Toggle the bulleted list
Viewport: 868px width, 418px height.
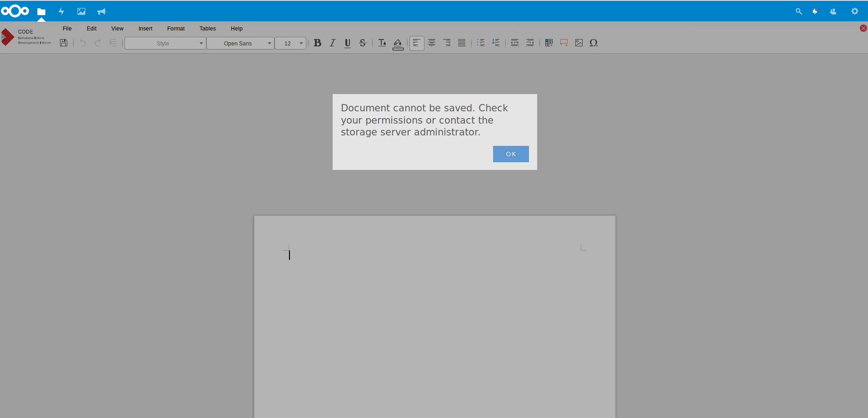[481, 43]
